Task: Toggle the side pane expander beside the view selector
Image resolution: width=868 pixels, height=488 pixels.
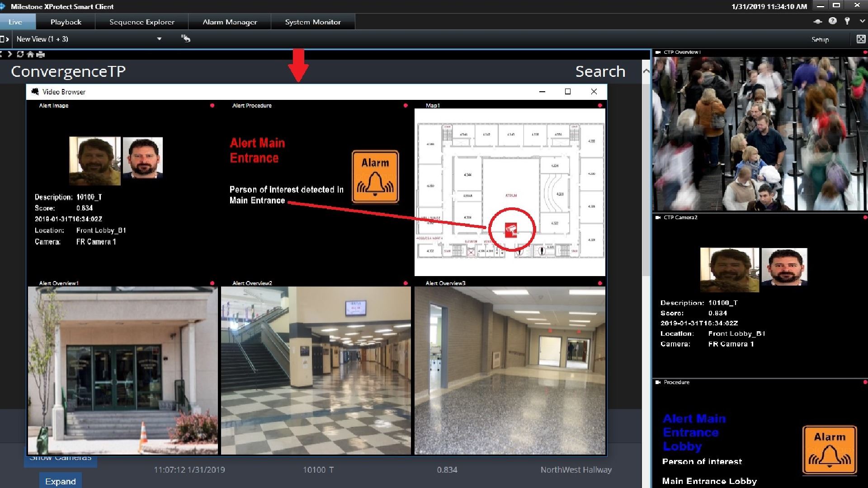Action: tap(5, 39)
